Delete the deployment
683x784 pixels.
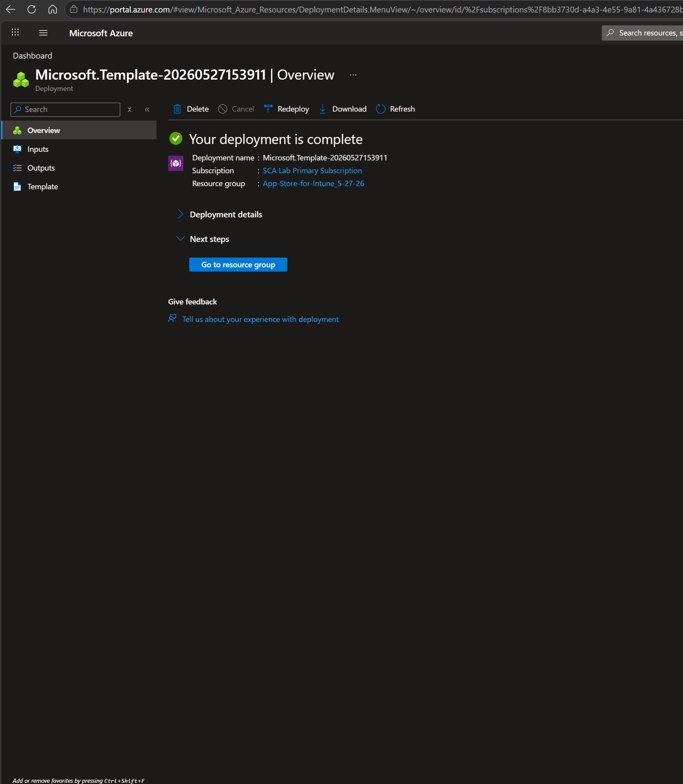[191, 109]
